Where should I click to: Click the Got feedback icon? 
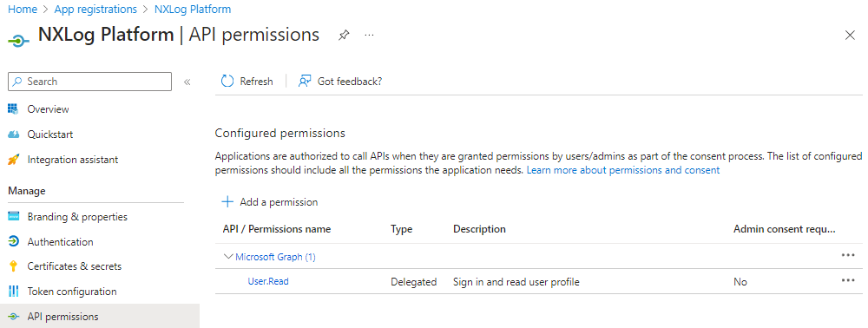click(x=305, y=82)
